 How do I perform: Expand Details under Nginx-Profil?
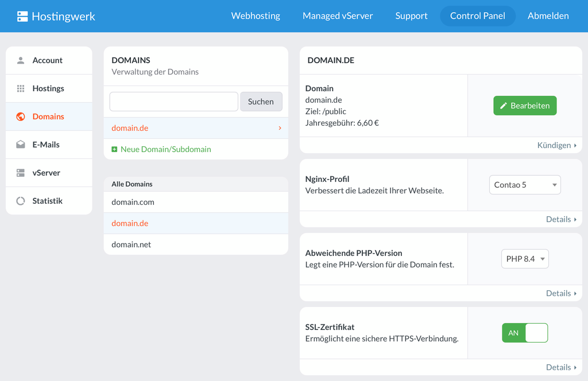pos(561,219)
